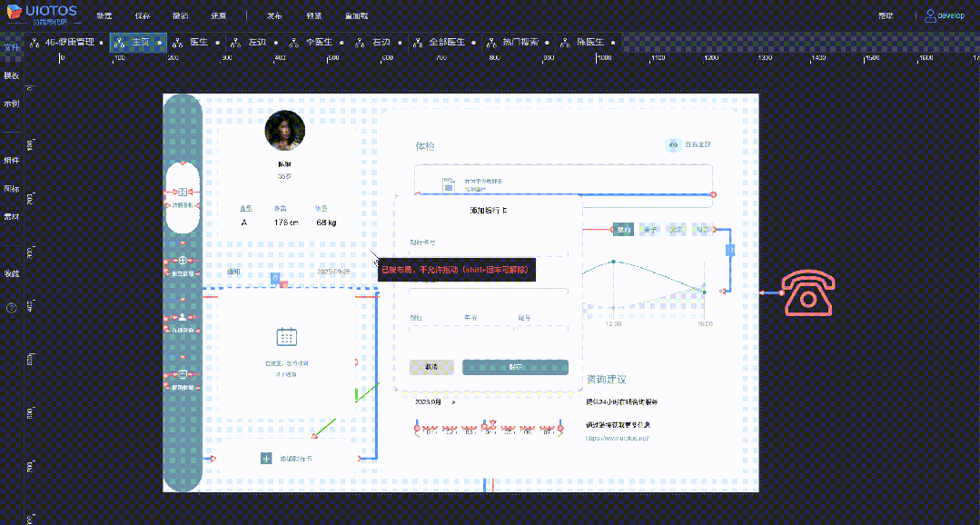Image resolution: width=980 pixels, height=525 pixels.
Task: Click the 176 cm height value
Action: click(285, 223)
